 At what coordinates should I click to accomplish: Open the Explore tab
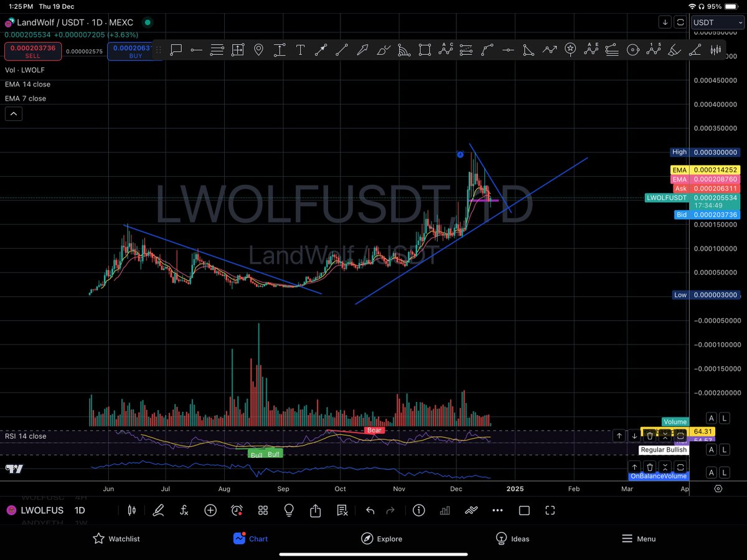pos(382,538)
